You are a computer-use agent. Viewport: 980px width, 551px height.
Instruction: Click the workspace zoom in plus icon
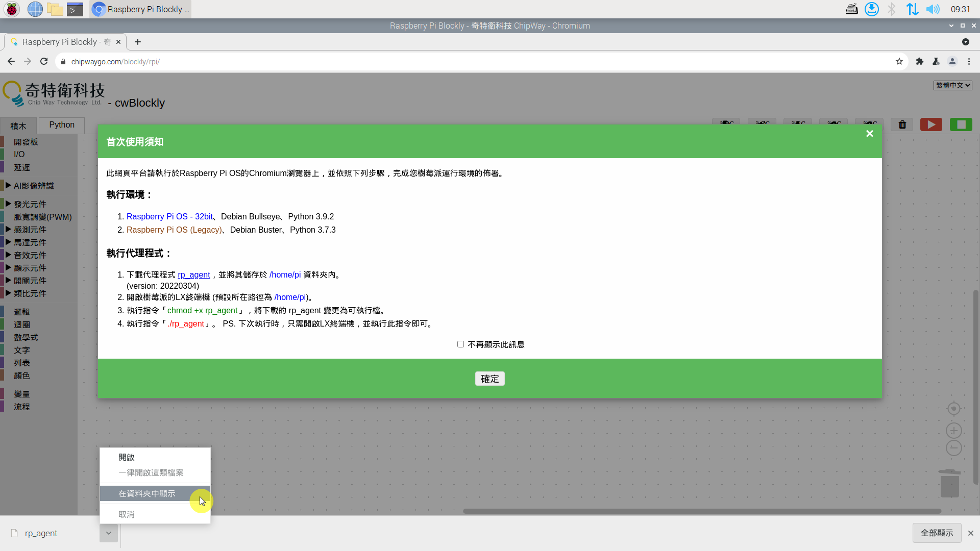(x=953, y=430)
